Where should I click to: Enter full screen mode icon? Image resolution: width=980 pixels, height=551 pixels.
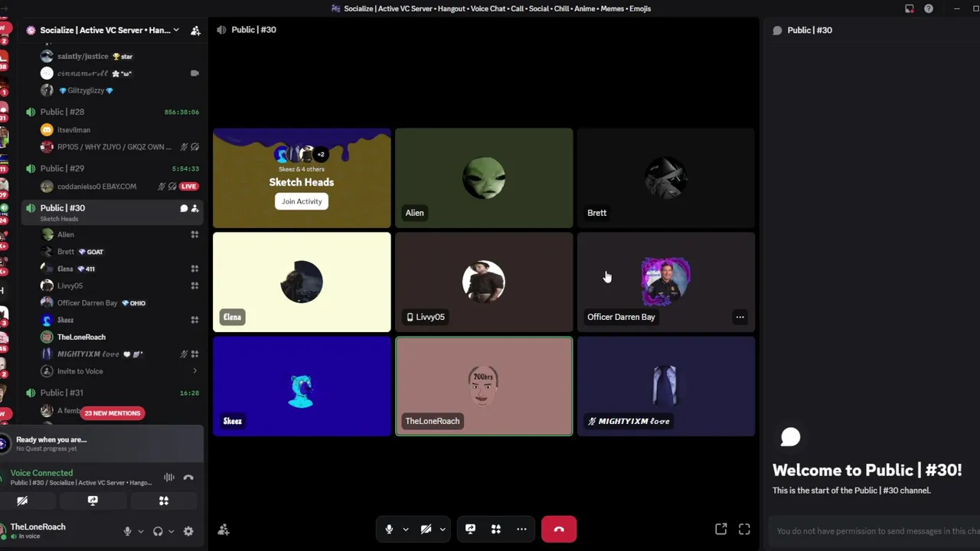click(x=744, y=529)
